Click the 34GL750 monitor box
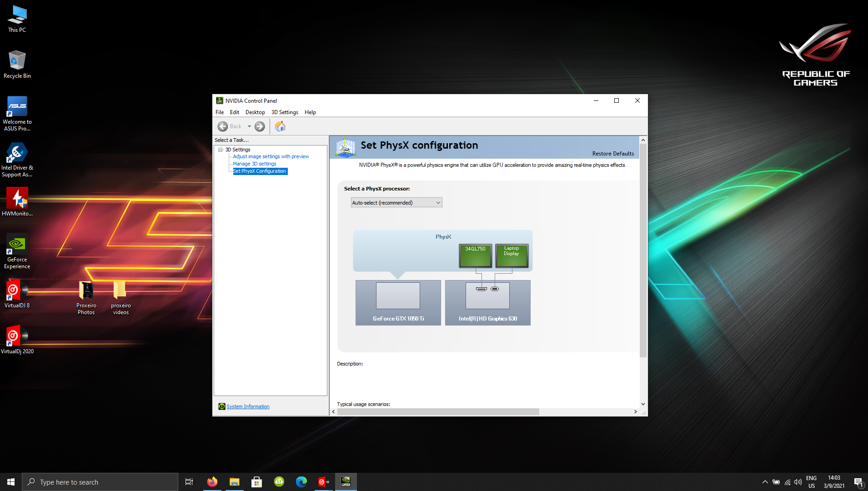The height and width of the screenshot is (491, 868). (x=476, y=256)
